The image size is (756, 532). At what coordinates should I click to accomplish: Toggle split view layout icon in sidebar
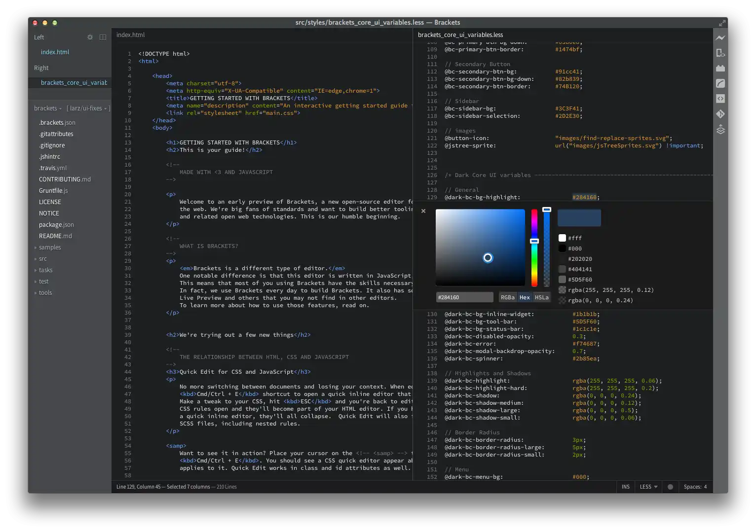coord(103,37)
